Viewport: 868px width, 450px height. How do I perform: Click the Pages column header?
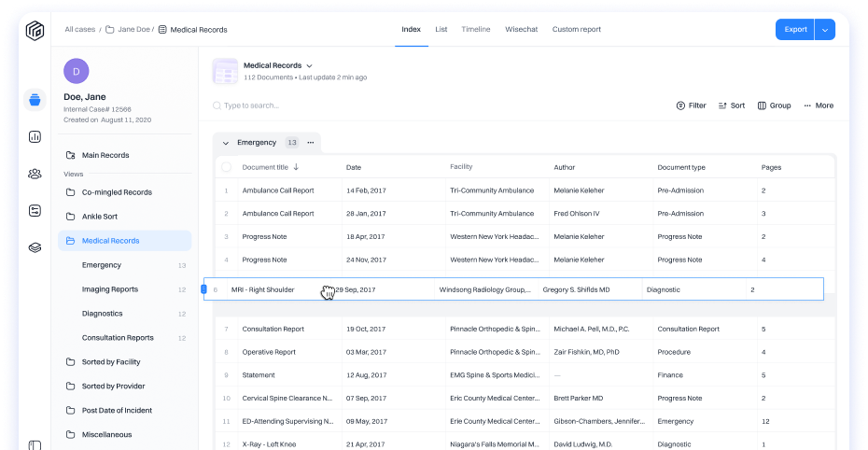[x=771, y=167]
